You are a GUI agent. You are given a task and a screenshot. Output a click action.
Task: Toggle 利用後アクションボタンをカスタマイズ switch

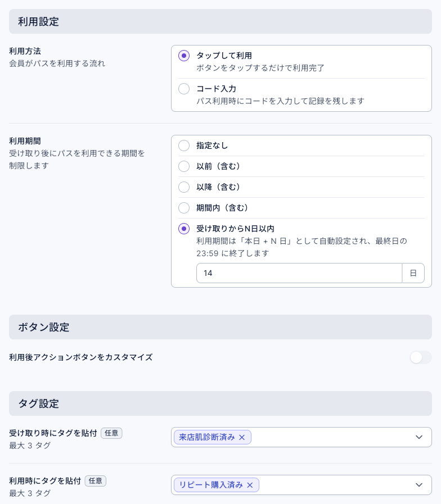[420, 357]
